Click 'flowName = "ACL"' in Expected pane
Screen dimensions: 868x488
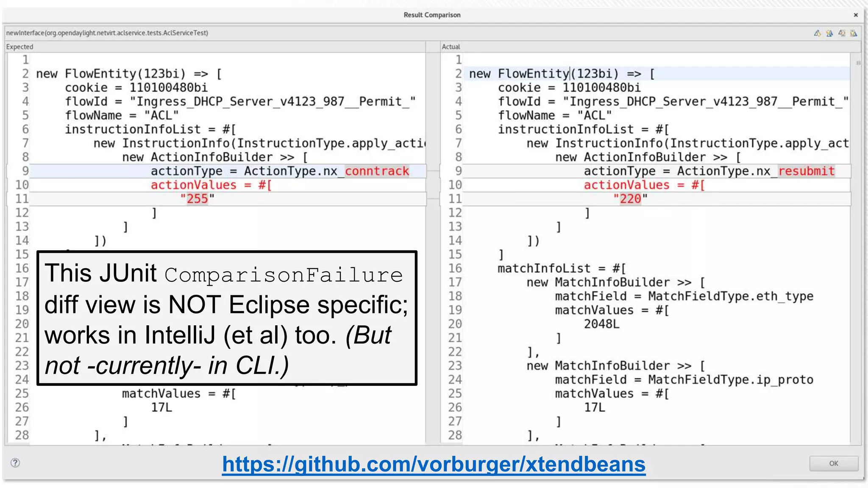122,115
